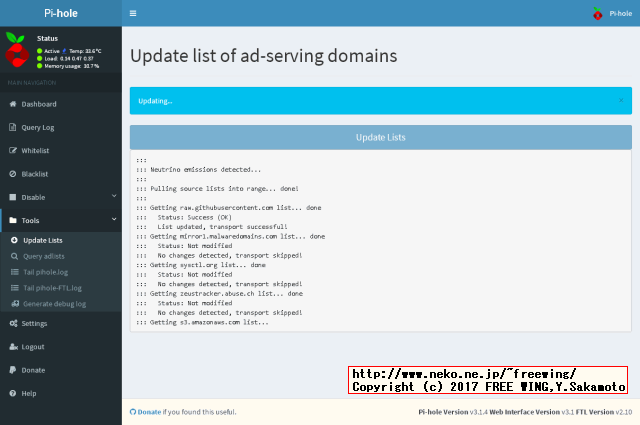The image size is (640, 425).
Task: Click the GitHub icon in footer
Action: [x=133, y=412]
